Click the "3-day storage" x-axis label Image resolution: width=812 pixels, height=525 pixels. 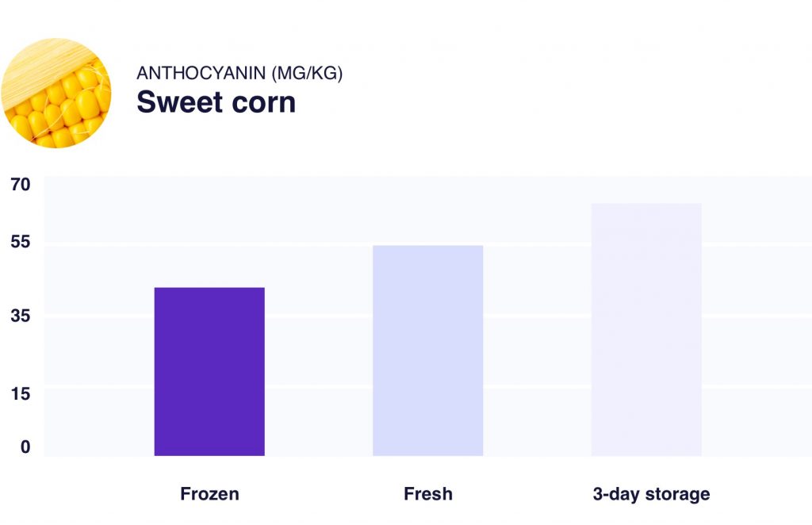[x=651, y=494]
